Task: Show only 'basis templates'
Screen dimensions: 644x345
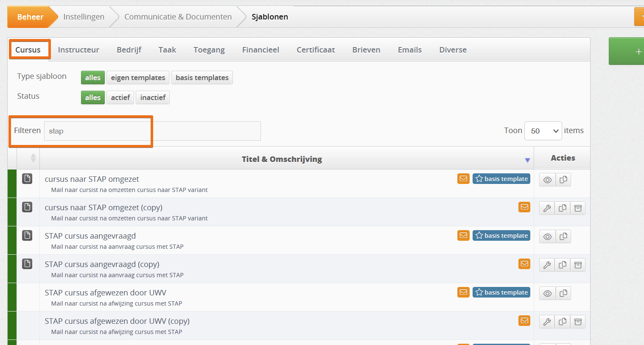Action: 202,78
